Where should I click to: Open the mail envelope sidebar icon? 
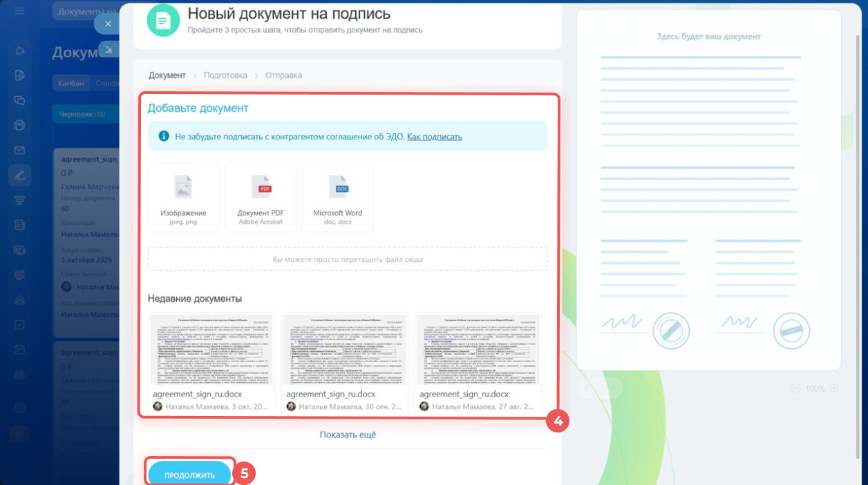pyautogui.click(x=19, y=151)
